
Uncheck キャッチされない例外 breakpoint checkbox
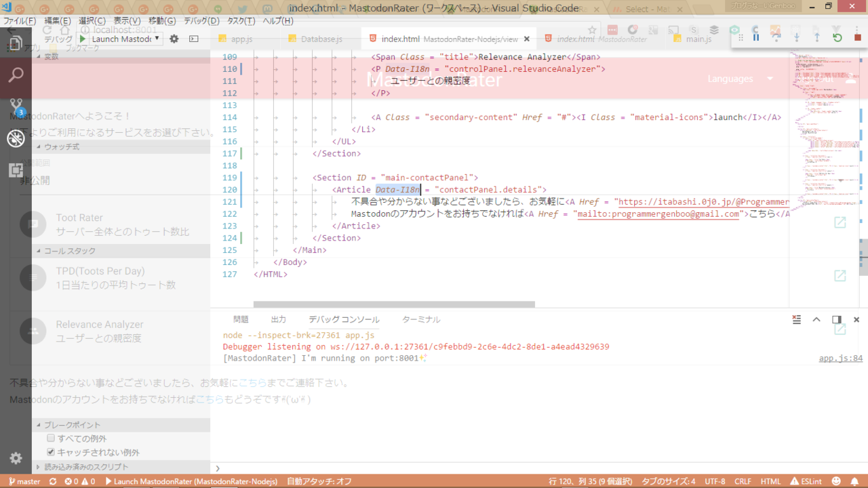51,452
